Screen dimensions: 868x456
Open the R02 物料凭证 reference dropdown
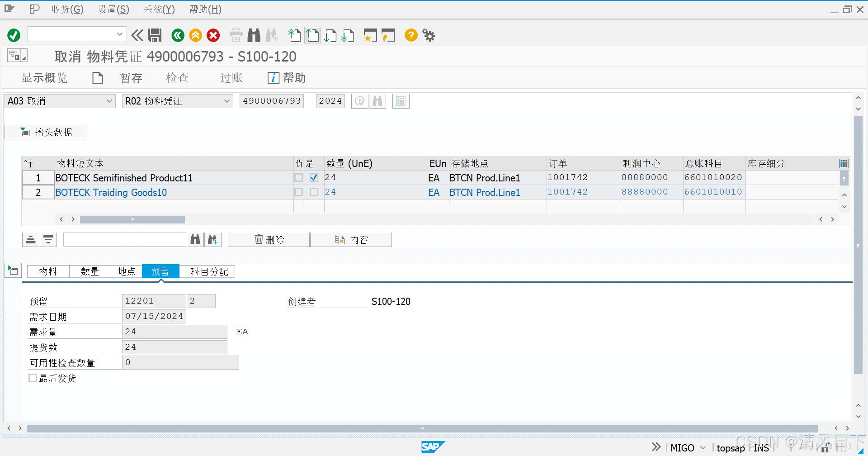tap(227, 101)
